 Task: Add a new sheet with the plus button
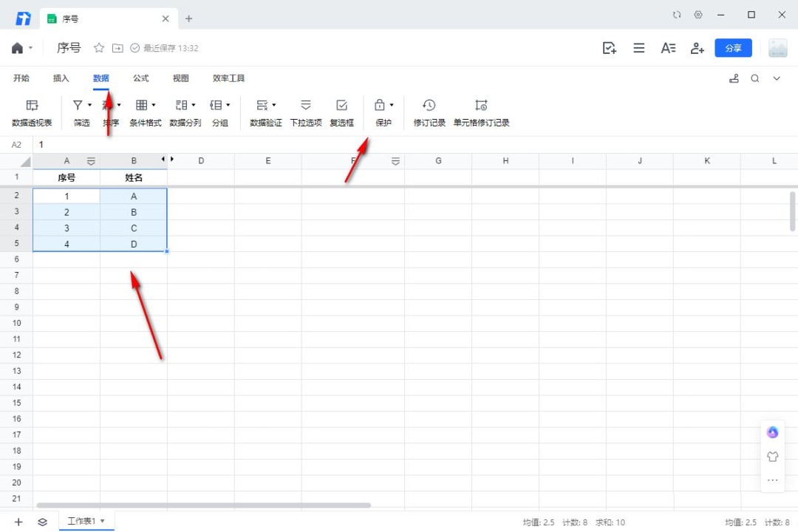point(18,522)
